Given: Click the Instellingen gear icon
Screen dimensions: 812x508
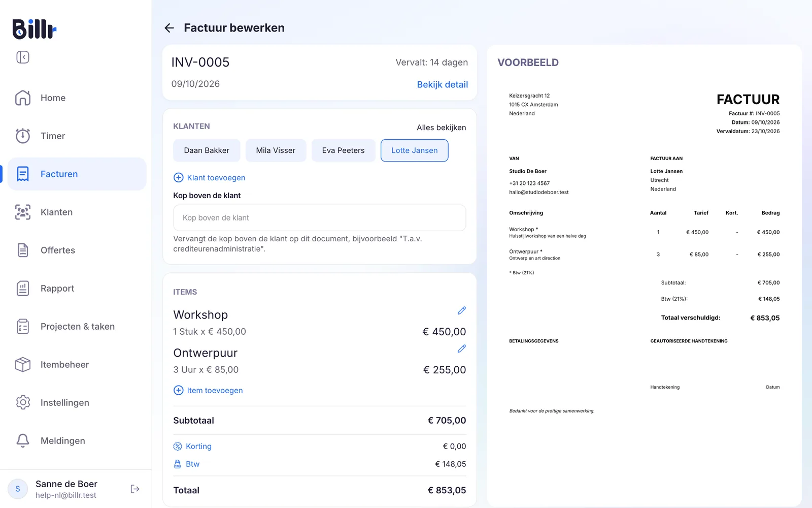Looking at the screenshot, I should coord(23,402).
